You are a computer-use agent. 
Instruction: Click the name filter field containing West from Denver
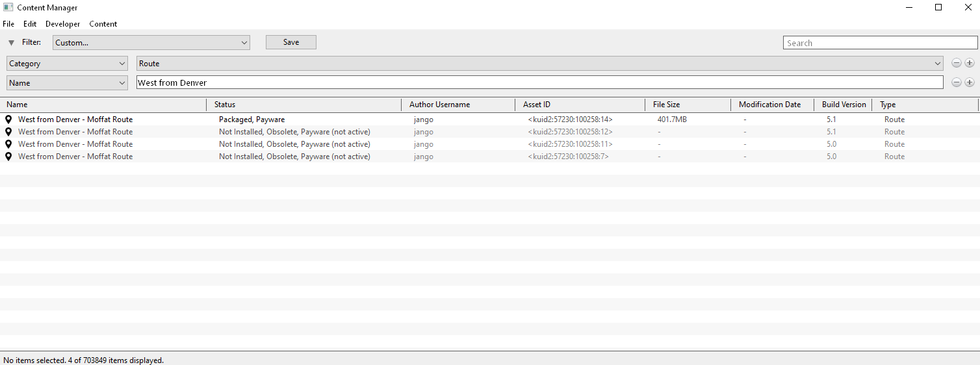tap(540, 83)
